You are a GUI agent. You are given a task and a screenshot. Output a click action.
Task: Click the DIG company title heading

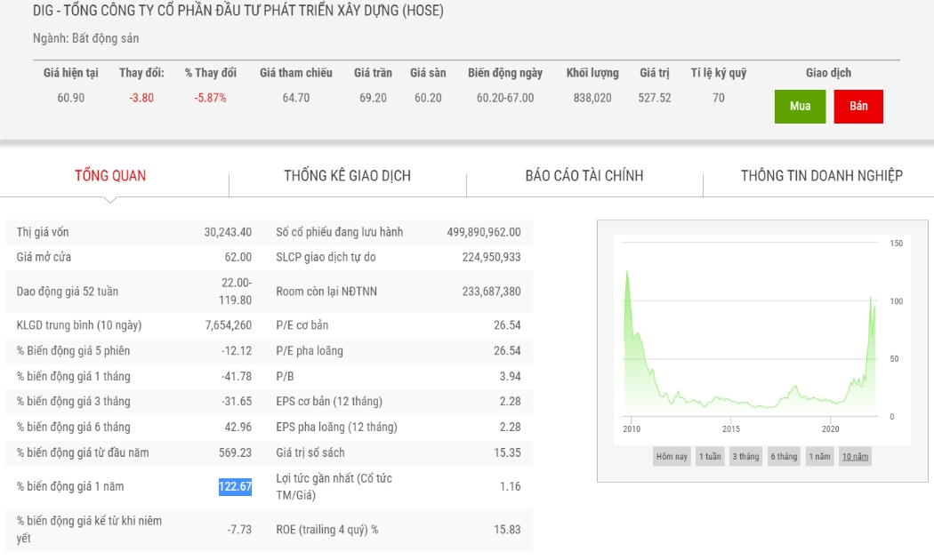pyautogui.click(x=238, y=11)
